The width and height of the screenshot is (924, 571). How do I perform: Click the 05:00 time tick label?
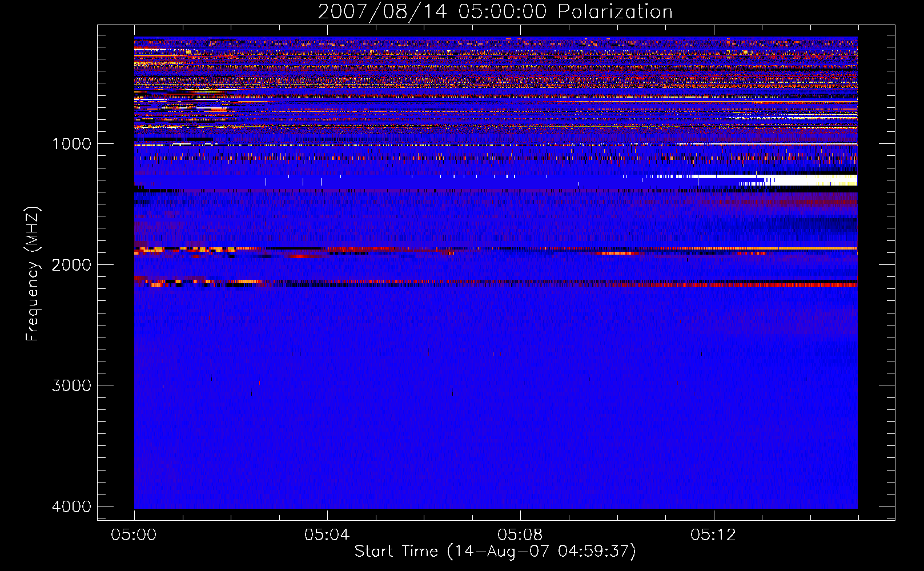(134, 535)
